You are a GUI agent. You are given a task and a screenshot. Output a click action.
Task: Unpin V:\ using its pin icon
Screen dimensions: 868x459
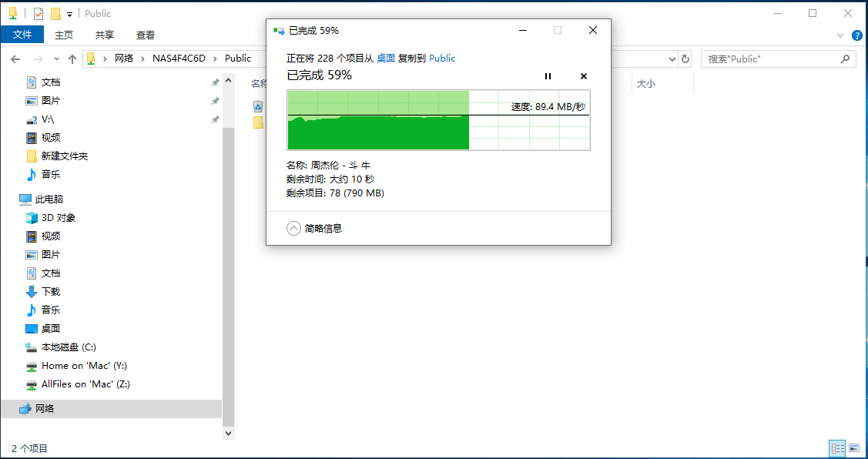216,119
